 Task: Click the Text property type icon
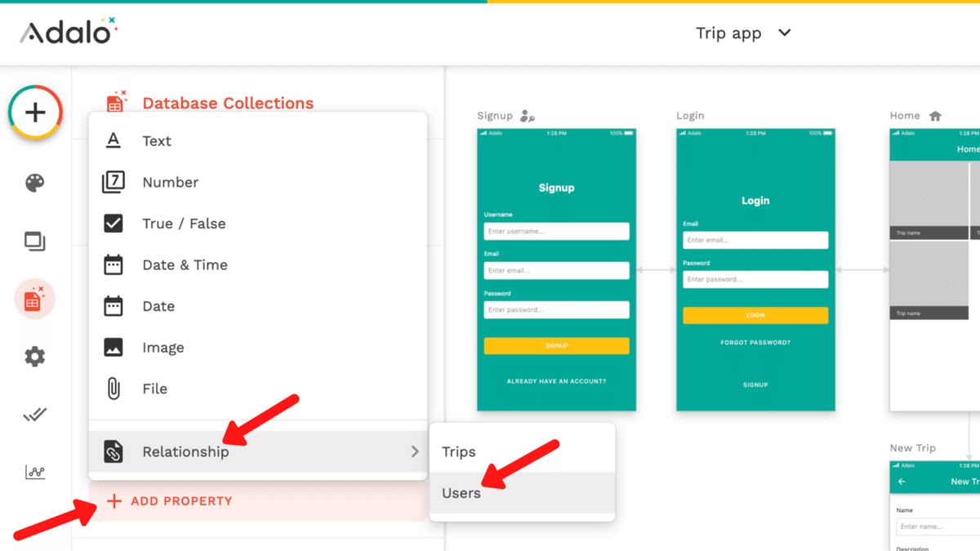[x=114, y=140]
